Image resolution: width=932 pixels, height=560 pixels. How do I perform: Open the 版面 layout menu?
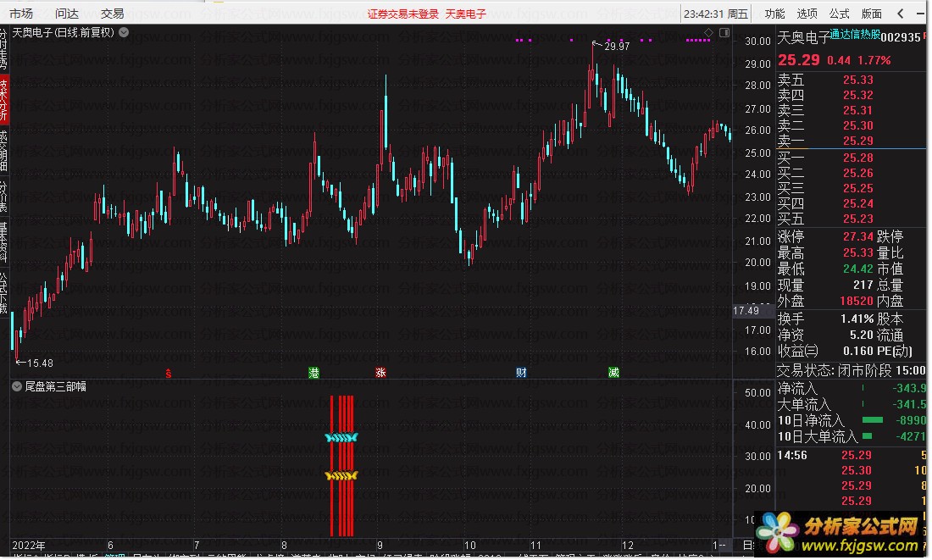pos(871,13)
